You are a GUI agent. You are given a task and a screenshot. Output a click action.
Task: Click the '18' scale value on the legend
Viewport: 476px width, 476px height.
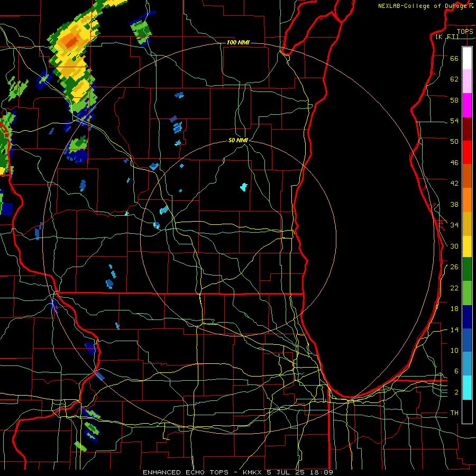(454, 309)
